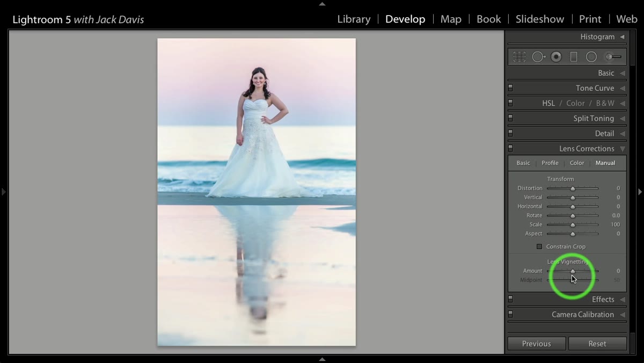
Task: Switch to Basic tab in Lens Corrections
Action: point(523,163)
